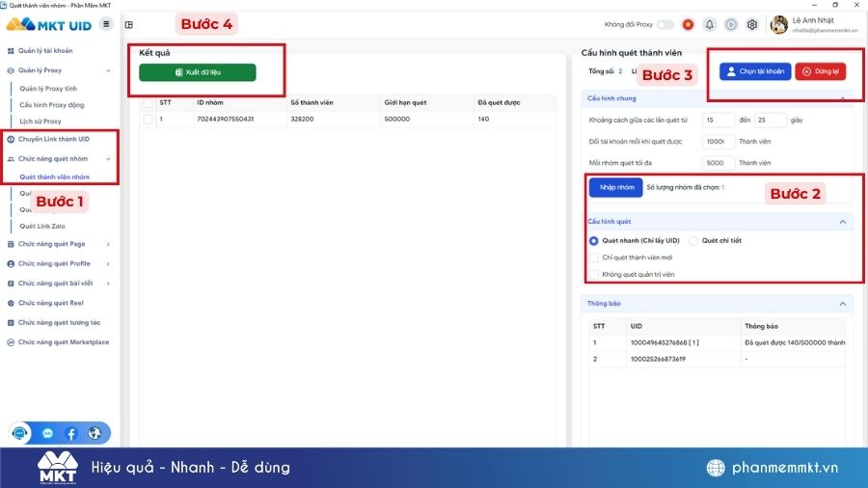Click the red star flag icon

688,25
